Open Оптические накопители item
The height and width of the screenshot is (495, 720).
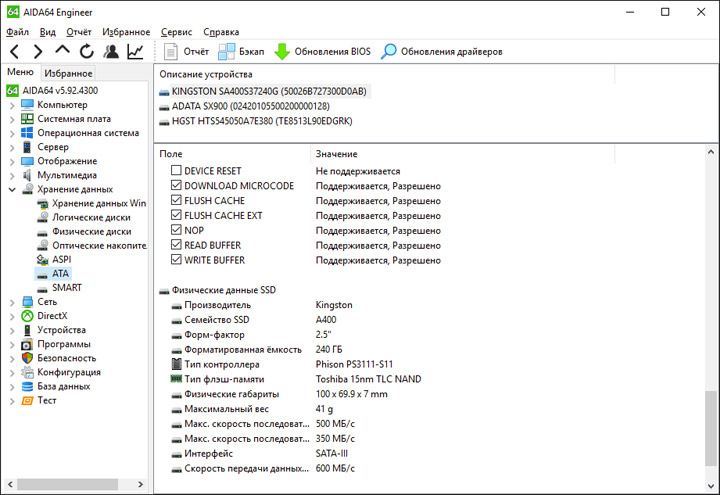pos(99,246)
